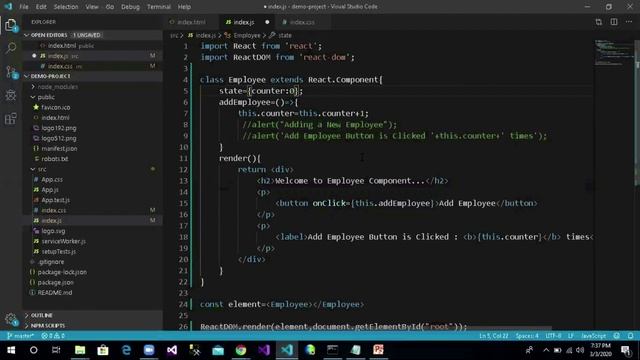Open the Windows Action Center notifications

[625, 350]
